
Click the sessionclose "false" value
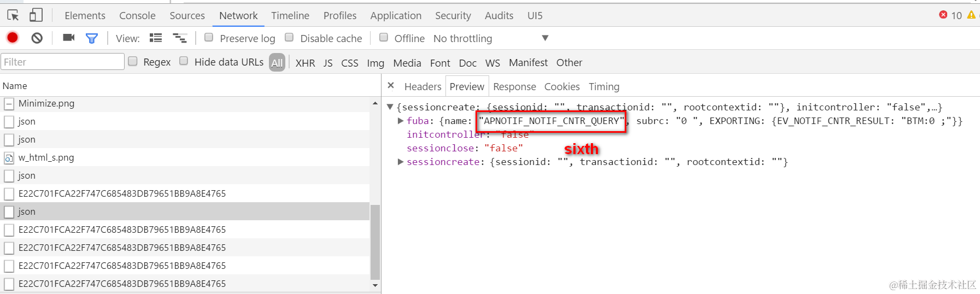point(503,148)
